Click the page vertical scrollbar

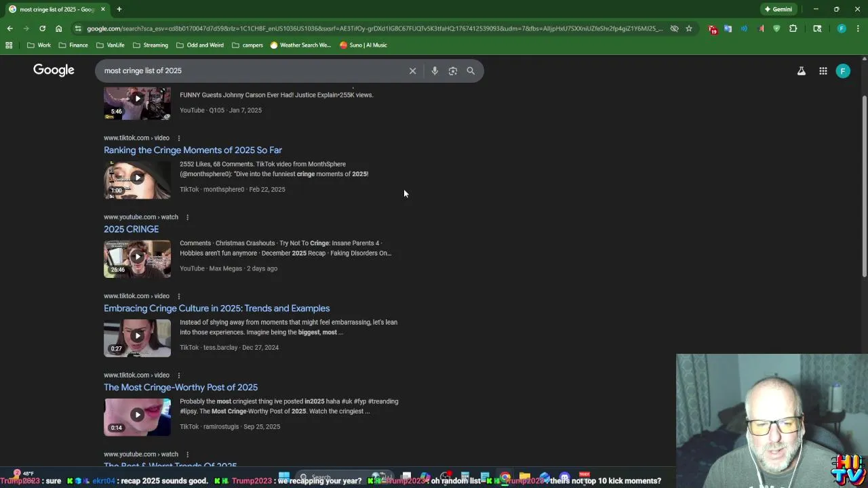[864, 186]
